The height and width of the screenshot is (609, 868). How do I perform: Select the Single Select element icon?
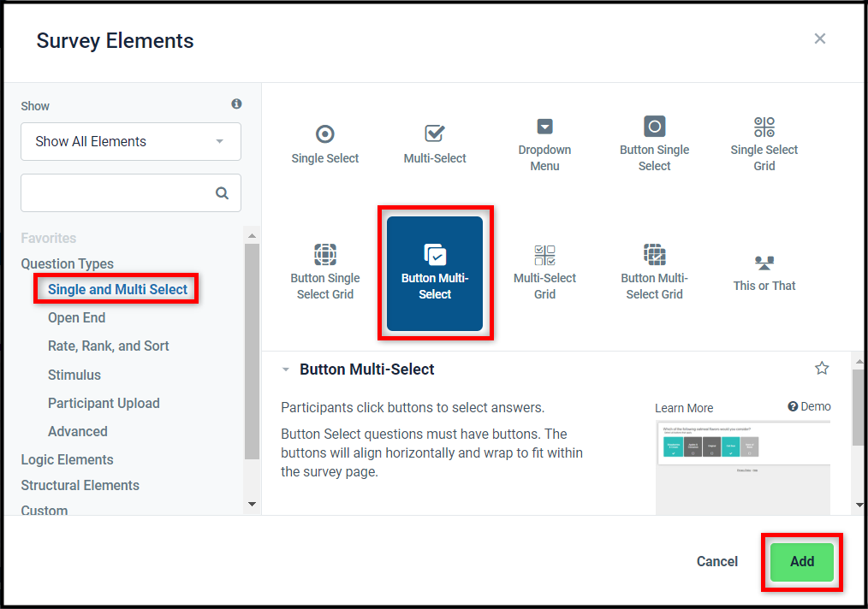click(x=324, y=144)
